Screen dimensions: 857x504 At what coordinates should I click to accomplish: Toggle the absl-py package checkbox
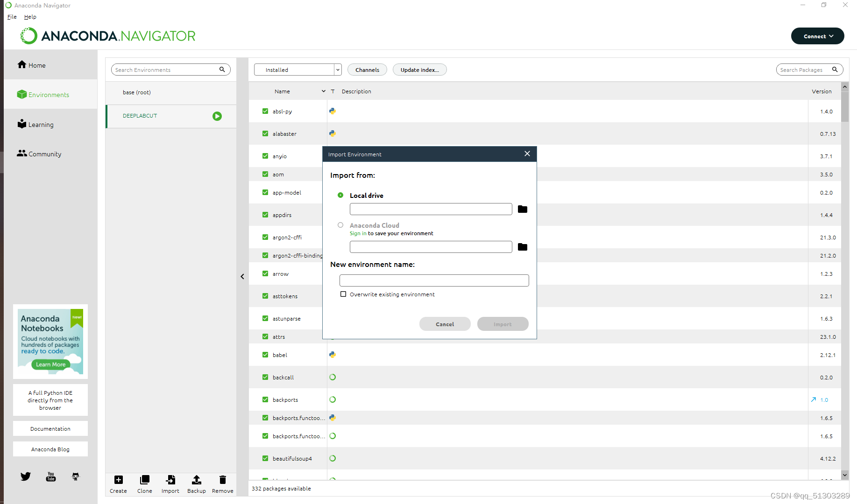(x=265, y=111)
